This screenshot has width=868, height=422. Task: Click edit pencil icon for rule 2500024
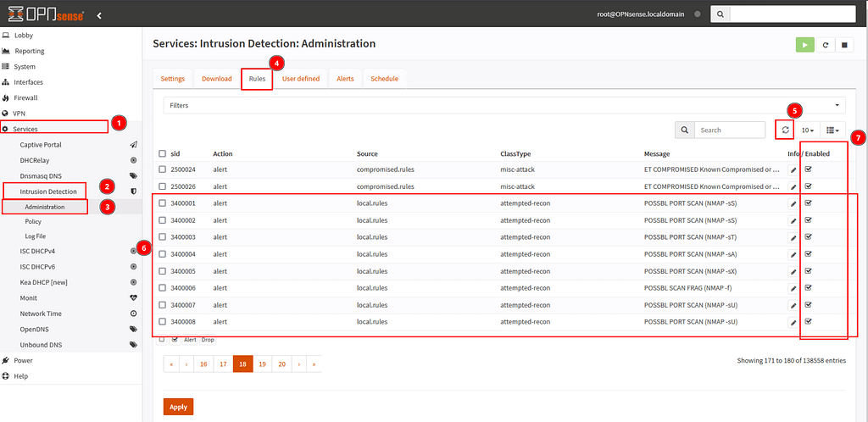tap(793, 169)
